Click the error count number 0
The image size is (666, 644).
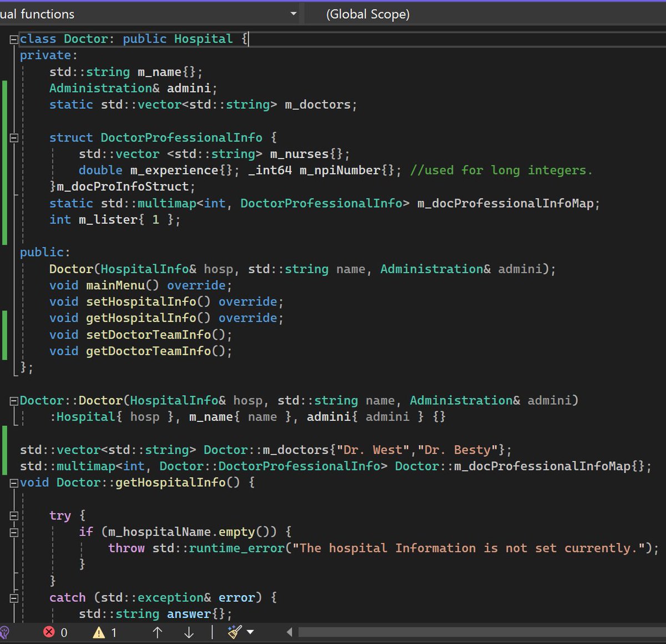pos(64,632)
